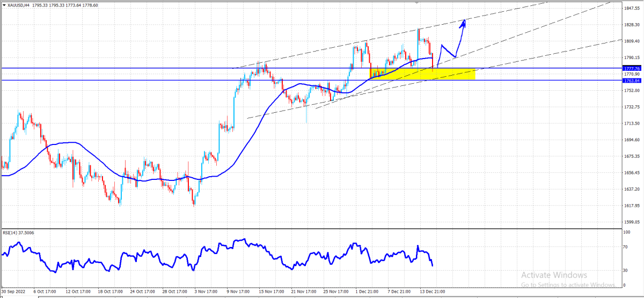Select the yellow support zone rectangle
Viewport: 644px width, 298px height.
[x=423, y=74]
